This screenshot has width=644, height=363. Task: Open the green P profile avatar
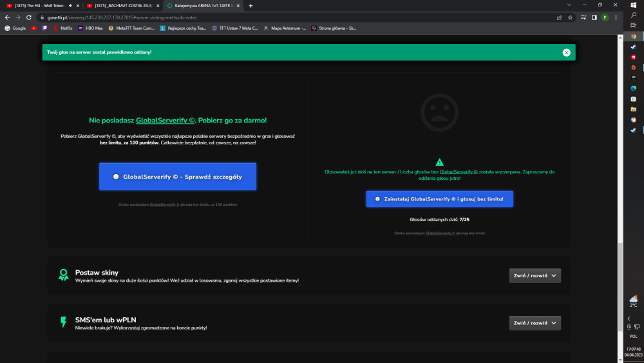[605, 17]
